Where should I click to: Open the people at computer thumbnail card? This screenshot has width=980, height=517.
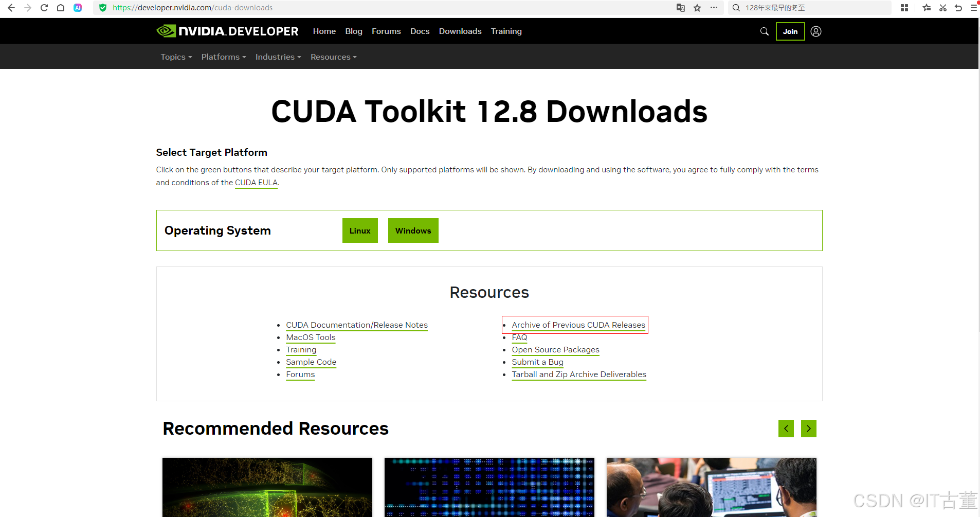712,487
